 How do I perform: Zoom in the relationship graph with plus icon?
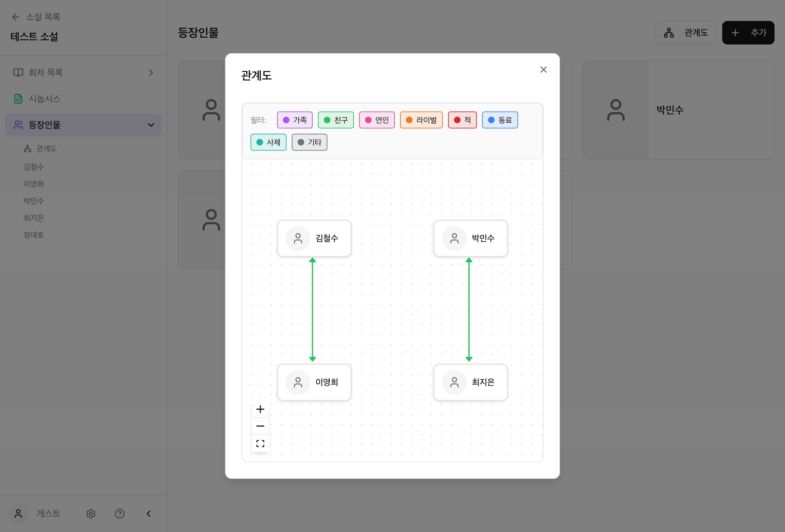click(x=260, y=409)
